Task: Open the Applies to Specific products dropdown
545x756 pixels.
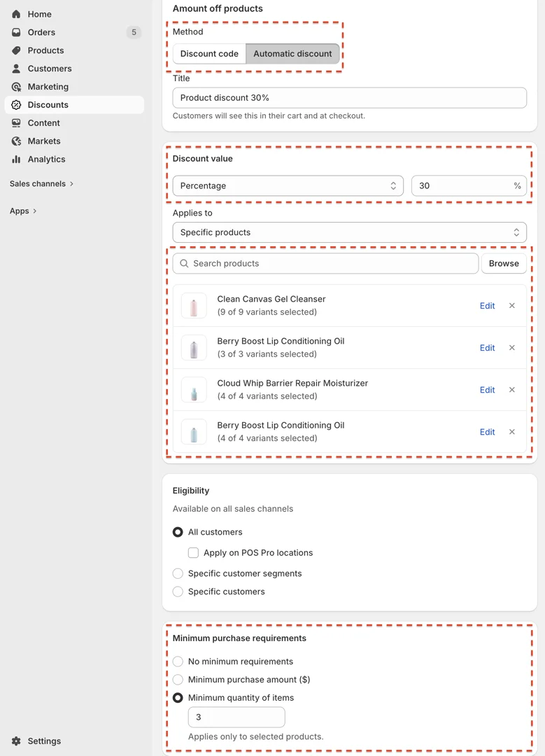Action: point(349,232)
